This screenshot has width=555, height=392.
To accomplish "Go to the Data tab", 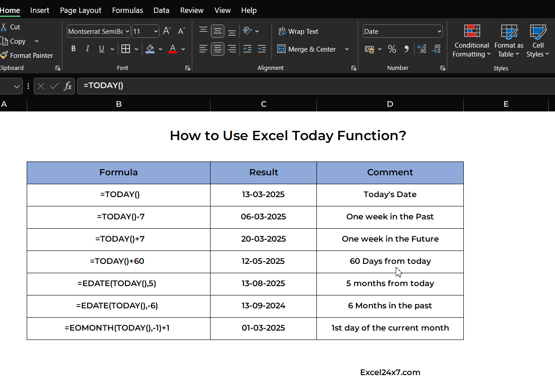I will tap(161, 10).
